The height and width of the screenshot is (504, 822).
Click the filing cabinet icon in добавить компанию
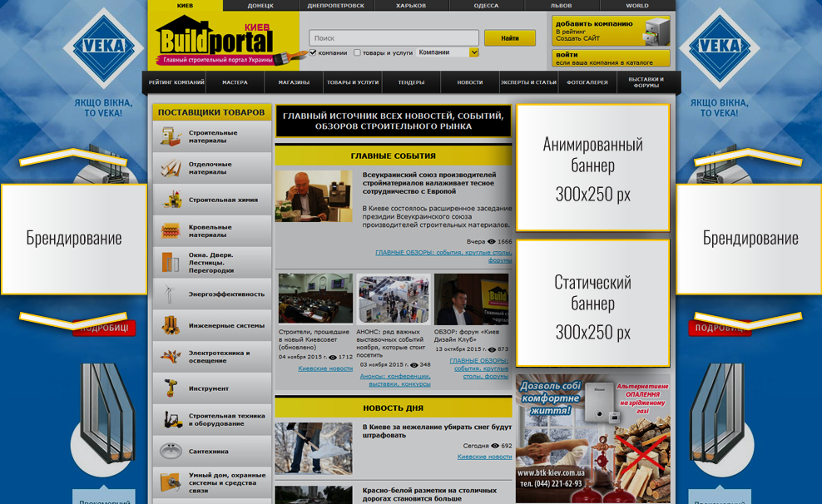tap(657, 32)
